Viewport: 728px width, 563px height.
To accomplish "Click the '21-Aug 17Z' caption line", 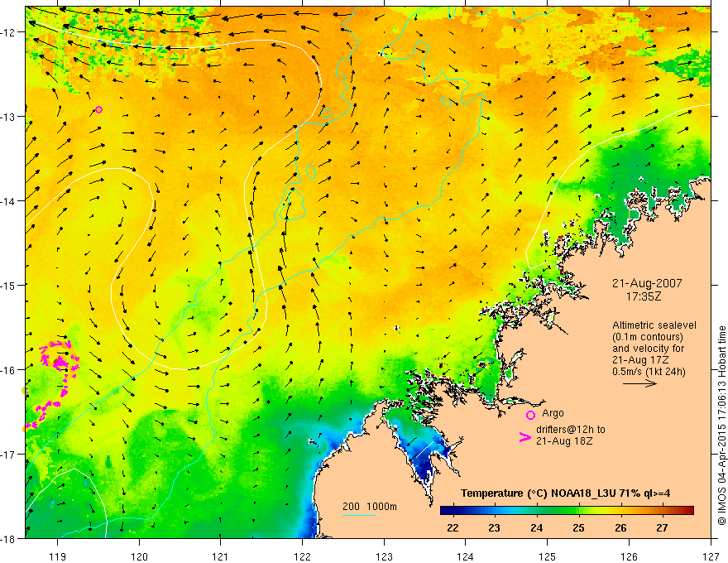I will click(x=640, y=360).
